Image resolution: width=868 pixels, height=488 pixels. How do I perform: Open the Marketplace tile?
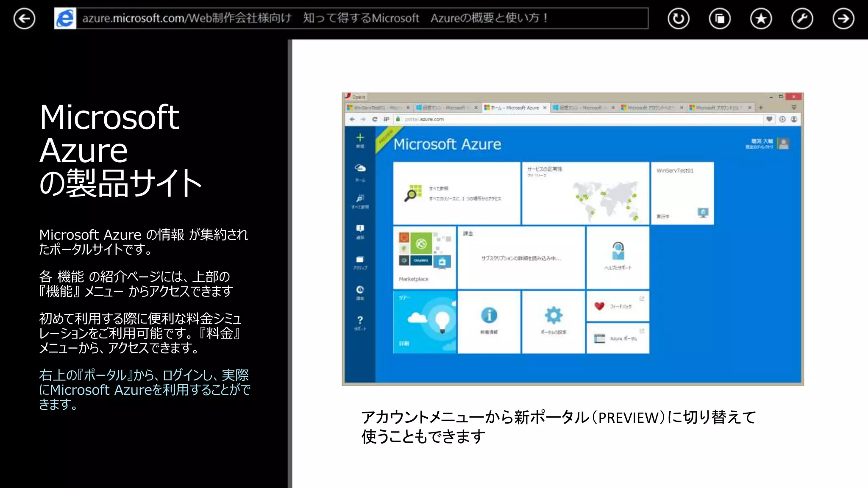[424, 258]
